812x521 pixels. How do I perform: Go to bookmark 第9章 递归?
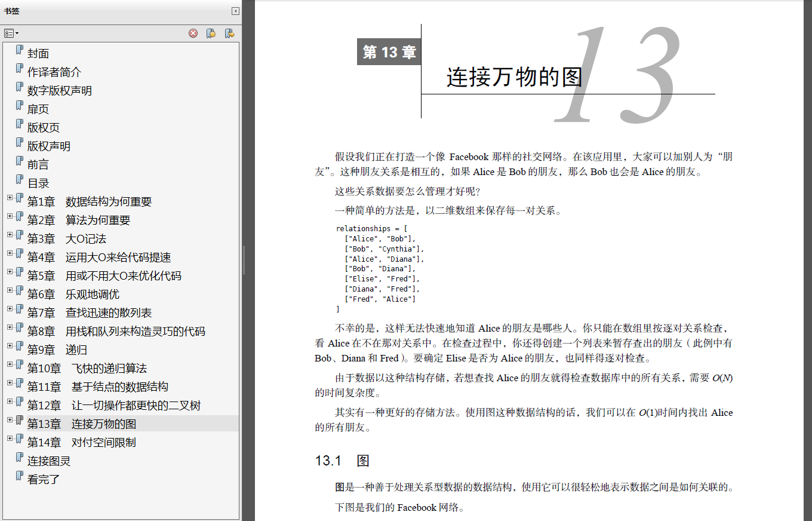point(57,350)
